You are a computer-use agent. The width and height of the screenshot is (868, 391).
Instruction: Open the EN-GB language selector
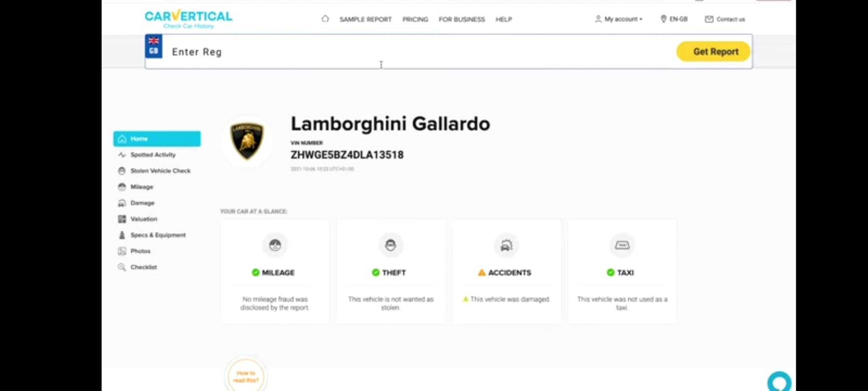[x=674, y=19]
